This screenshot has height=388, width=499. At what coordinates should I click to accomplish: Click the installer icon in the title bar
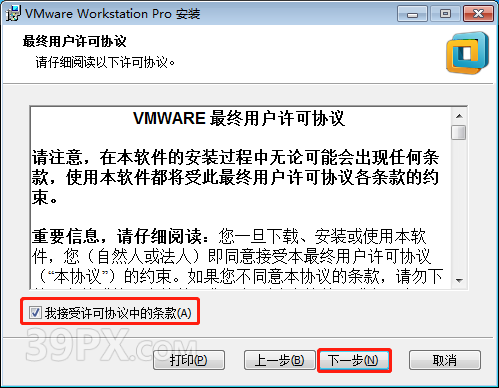click(x=14, y=13)
